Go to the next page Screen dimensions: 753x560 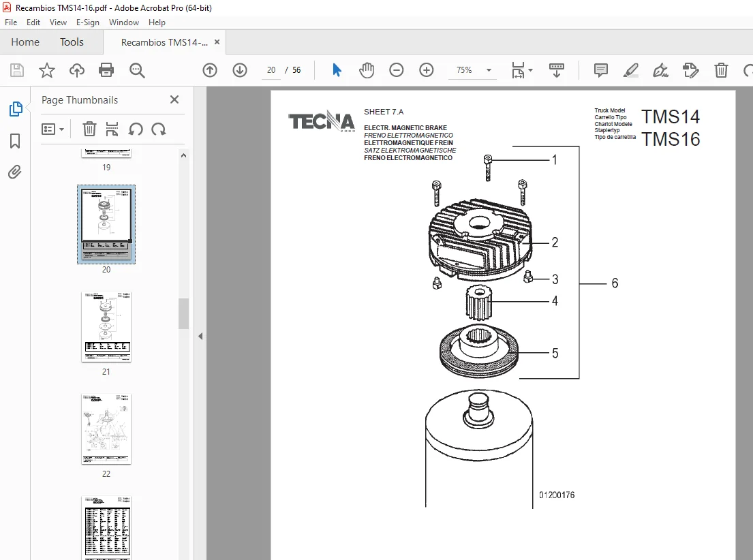240,70
